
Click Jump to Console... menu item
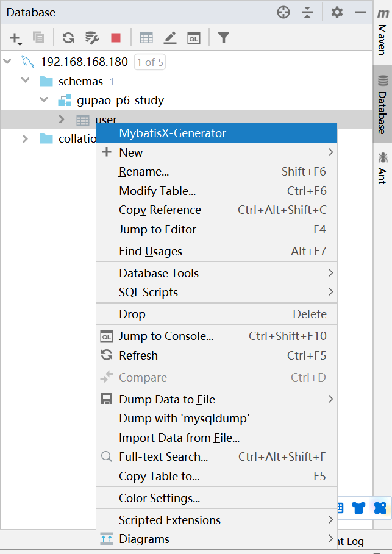coord(166,336)
